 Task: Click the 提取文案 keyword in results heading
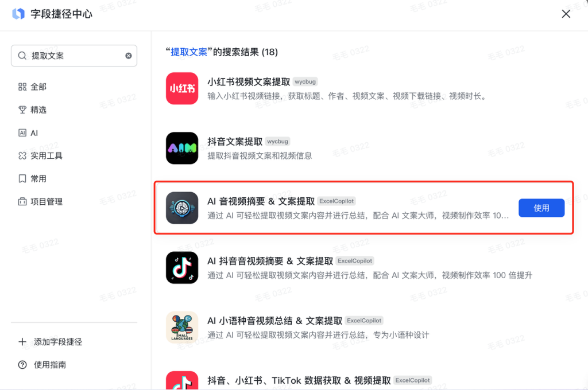[x=189, y=52]
